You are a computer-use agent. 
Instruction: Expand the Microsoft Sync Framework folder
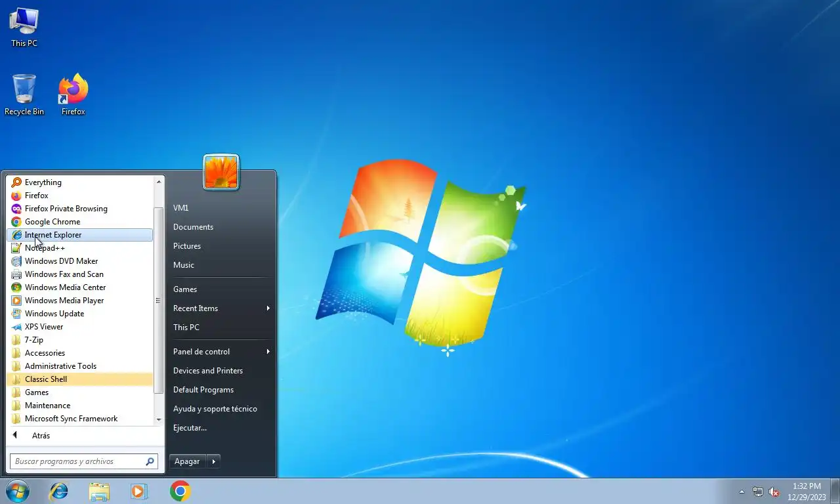click(79, 419)
